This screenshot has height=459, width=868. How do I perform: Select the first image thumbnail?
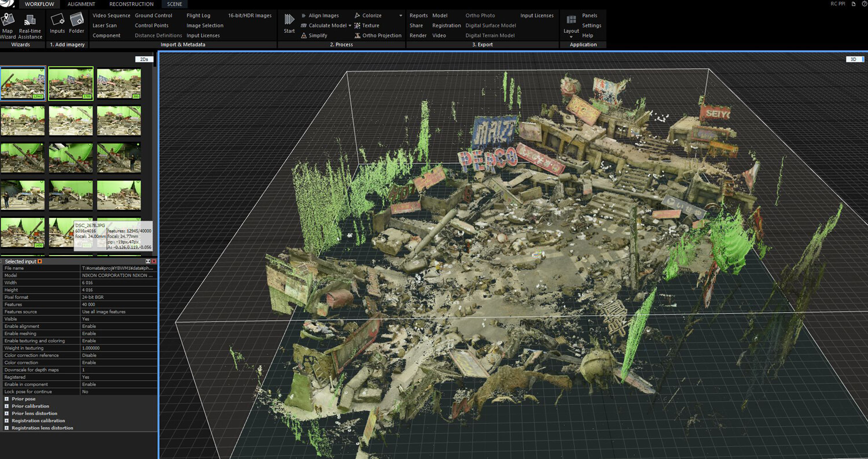23,84
